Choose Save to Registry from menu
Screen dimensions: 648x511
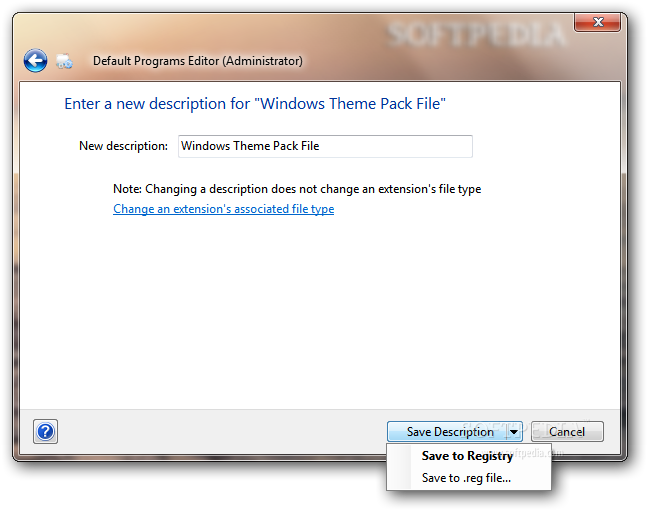click(469, 456)
